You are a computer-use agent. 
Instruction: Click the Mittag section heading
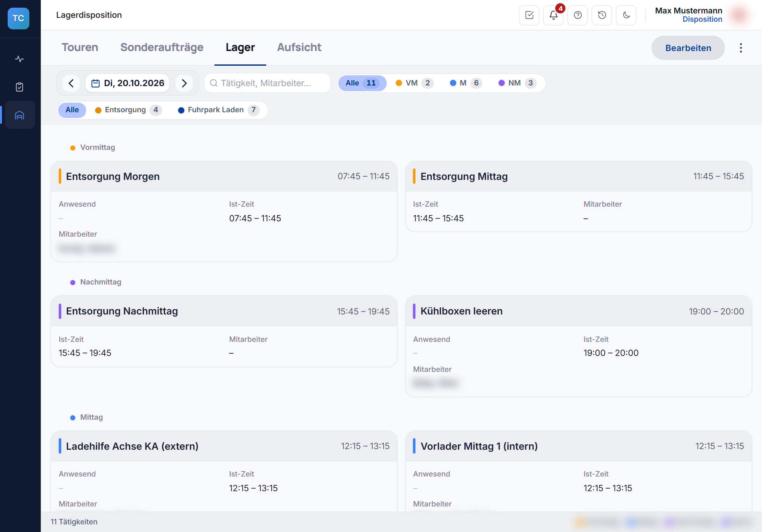click(91, 417)
